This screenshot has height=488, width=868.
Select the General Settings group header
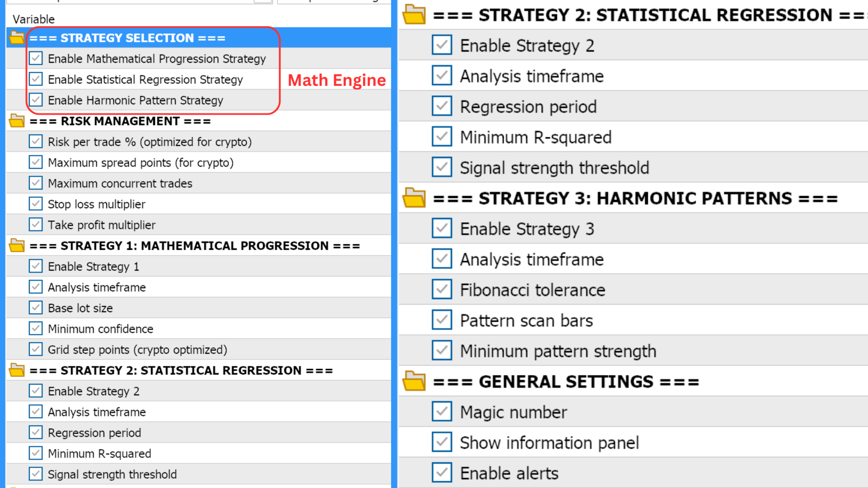pos(589,382)
